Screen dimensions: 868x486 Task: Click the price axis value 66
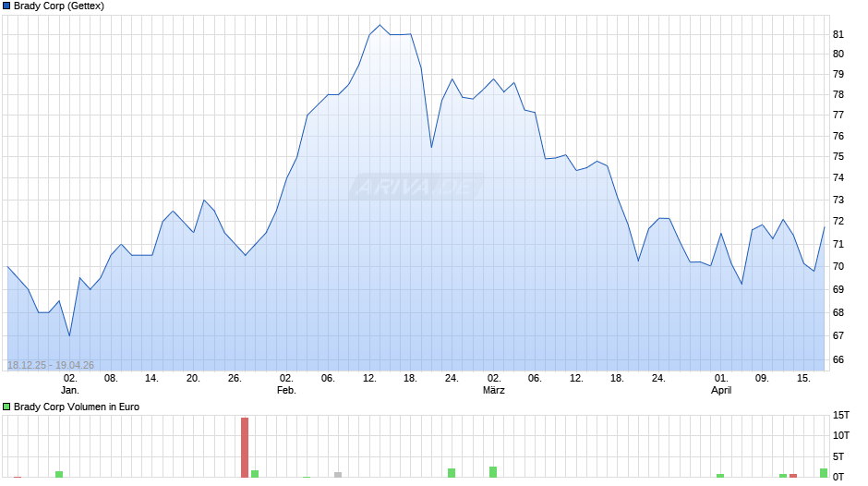[x=838, y=359]
